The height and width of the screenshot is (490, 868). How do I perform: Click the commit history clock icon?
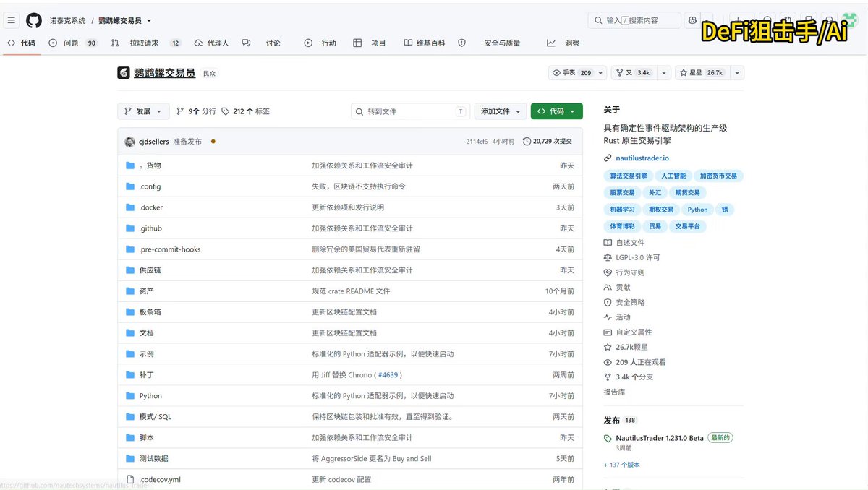[527, 142]
